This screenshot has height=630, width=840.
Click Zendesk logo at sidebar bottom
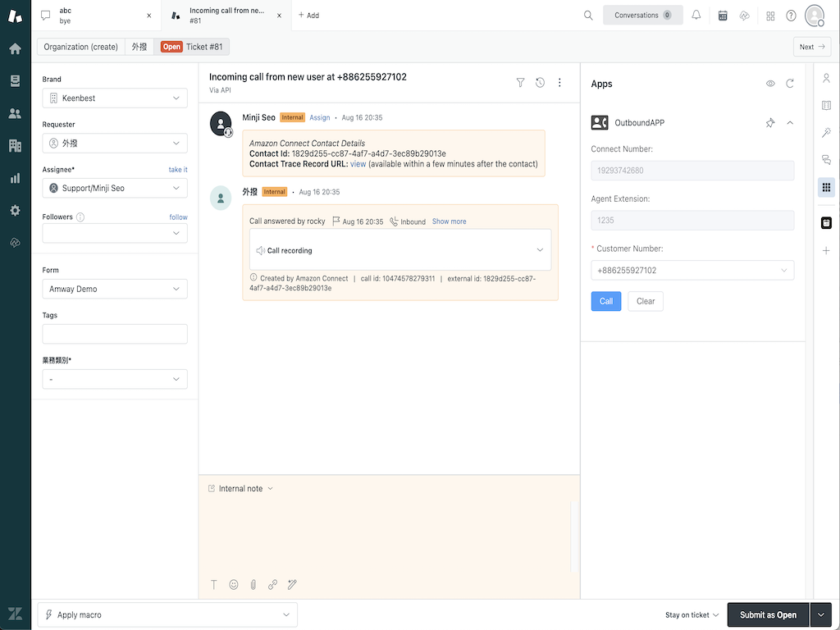(x=15, y=614)
